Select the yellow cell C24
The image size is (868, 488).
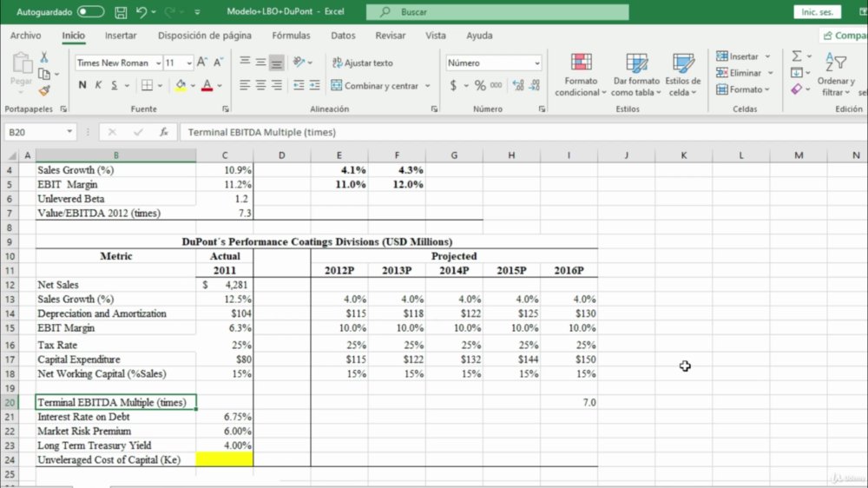point(225,459)
